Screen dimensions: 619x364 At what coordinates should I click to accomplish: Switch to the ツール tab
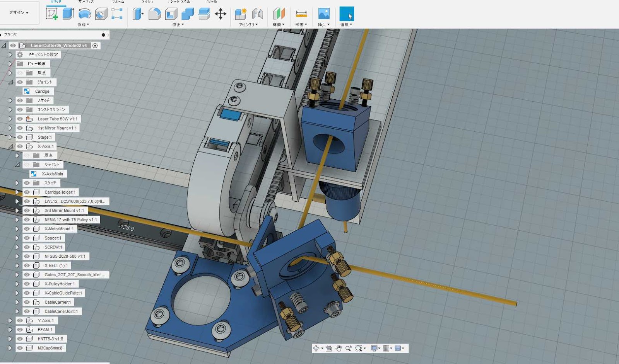[x=212, y=2]
